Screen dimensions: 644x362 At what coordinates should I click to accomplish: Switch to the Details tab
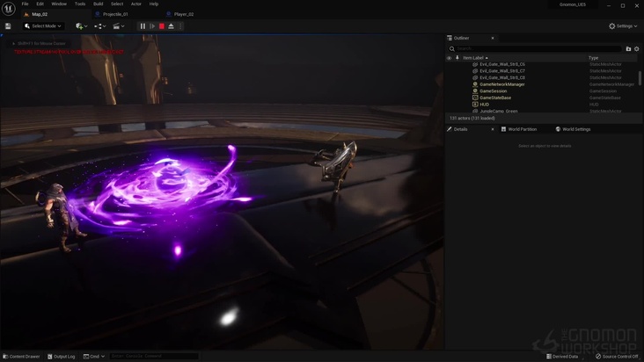(460, 129)
